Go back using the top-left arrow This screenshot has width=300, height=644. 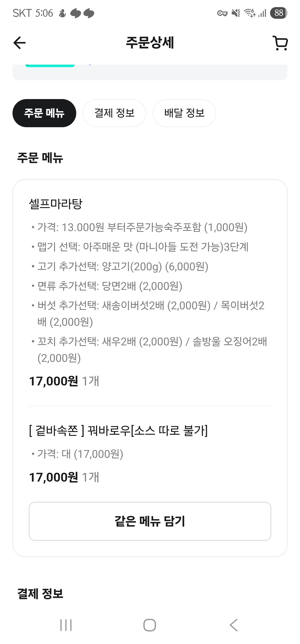point(20,43)
